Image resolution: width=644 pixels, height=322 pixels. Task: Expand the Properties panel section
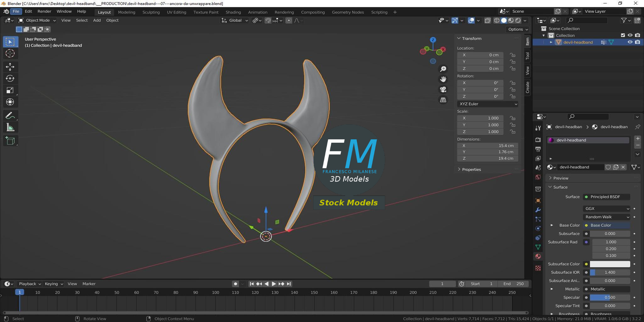coord(471,169)
